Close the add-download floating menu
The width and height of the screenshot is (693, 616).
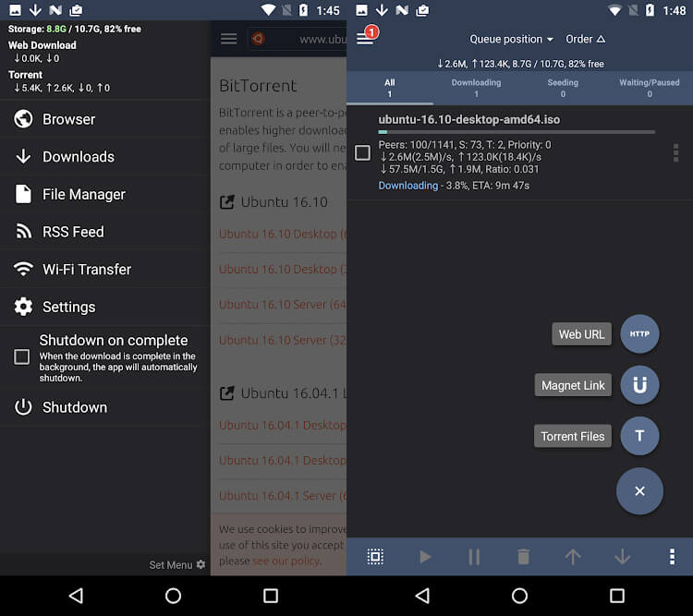(639, 491)
